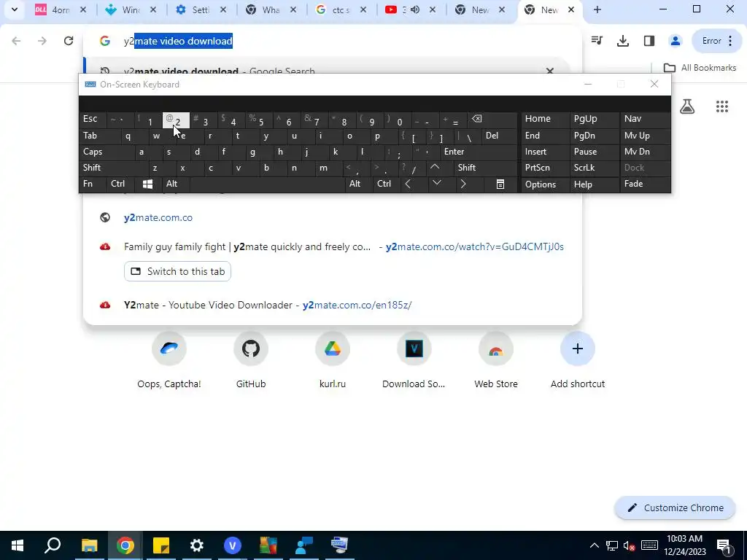Click the muted volume tray icon

pyautogui.click(x=629, y=545)
